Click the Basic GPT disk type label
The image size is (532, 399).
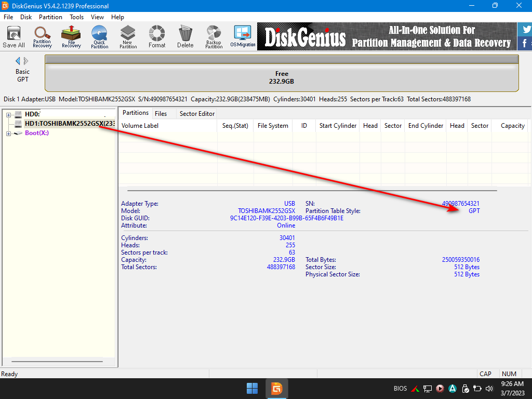point(22,75)
